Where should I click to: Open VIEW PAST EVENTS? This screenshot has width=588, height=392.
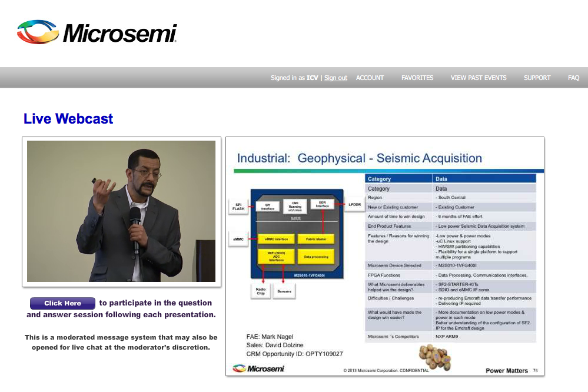click(x=479, y=78)
